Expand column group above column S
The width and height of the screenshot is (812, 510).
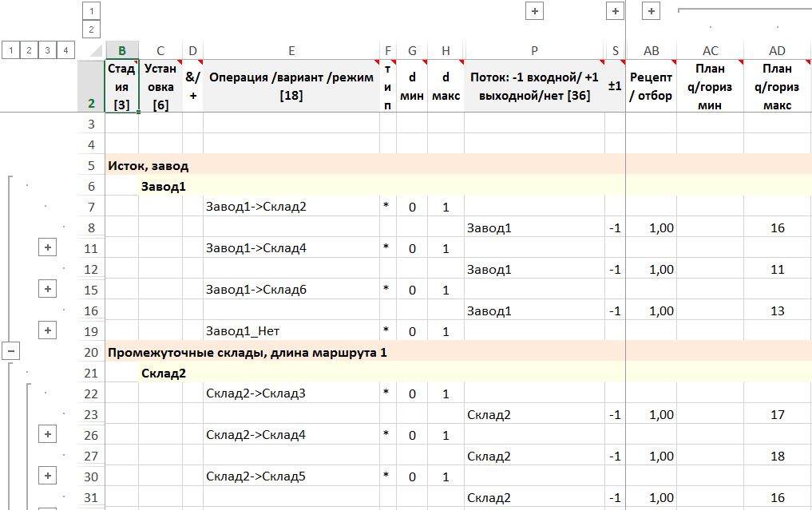pyautogui.click(x=615, y=11)
